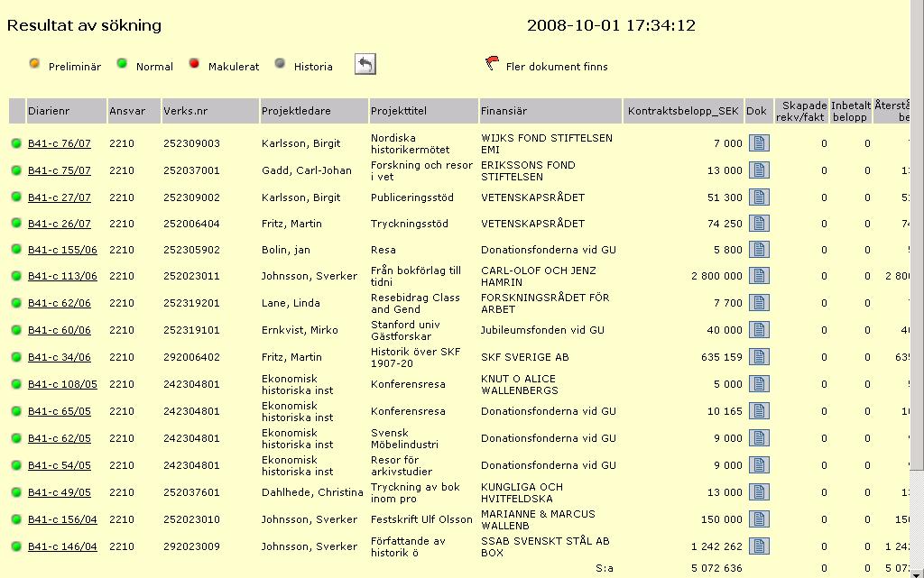Click project leader 'Gadd, Carl-Johan'

307,170
